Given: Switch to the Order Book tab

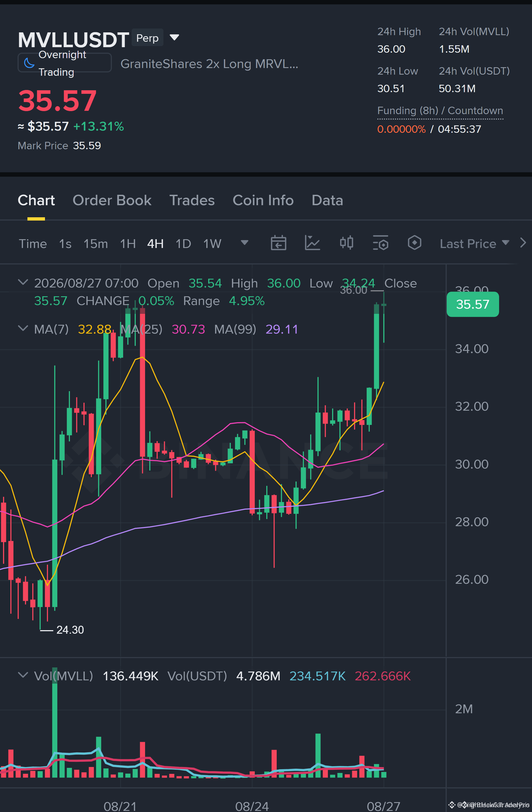Looking at the screenshot, I should coord(112,200).
